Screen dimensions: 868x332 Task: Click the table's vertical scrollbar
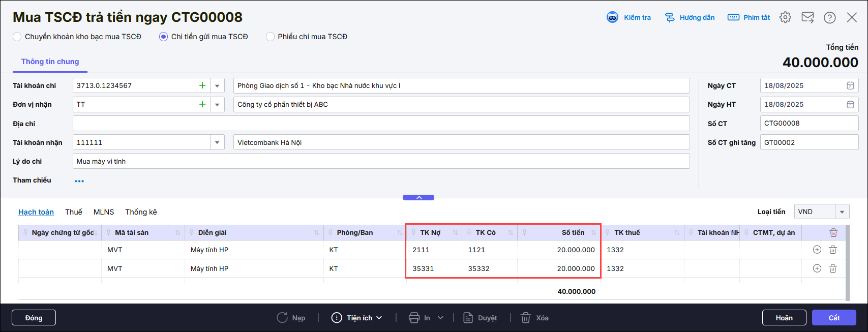tap(847, 262)
